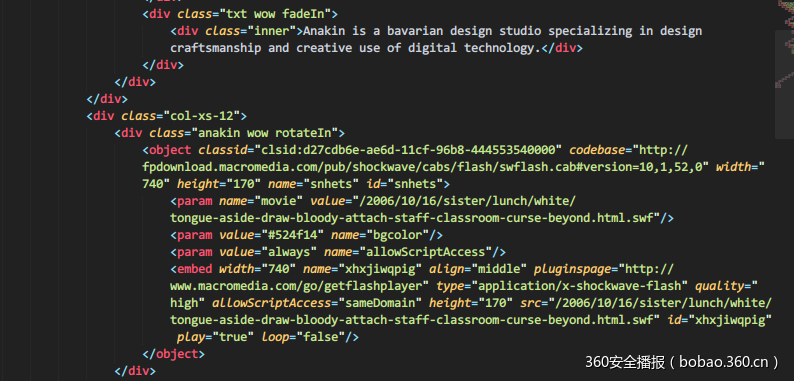Click the minimap viewport highlight at right edge
The width and height of the screenshot is (794, 381).
coord(784,84)
